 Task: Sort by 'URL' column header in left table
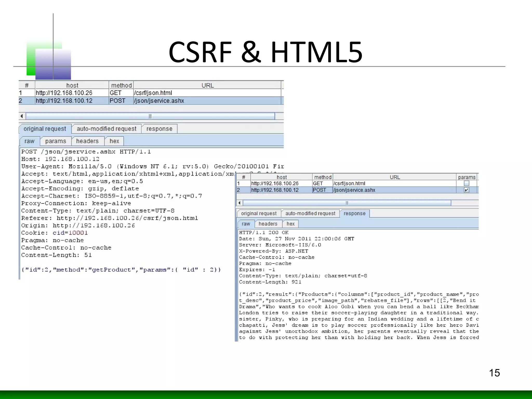208,85
